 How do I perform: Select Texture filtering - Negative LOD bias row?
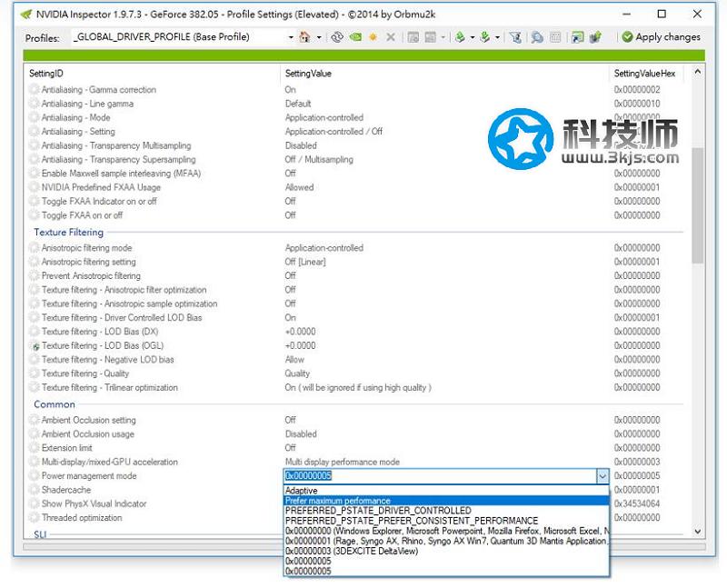point(354,360)
